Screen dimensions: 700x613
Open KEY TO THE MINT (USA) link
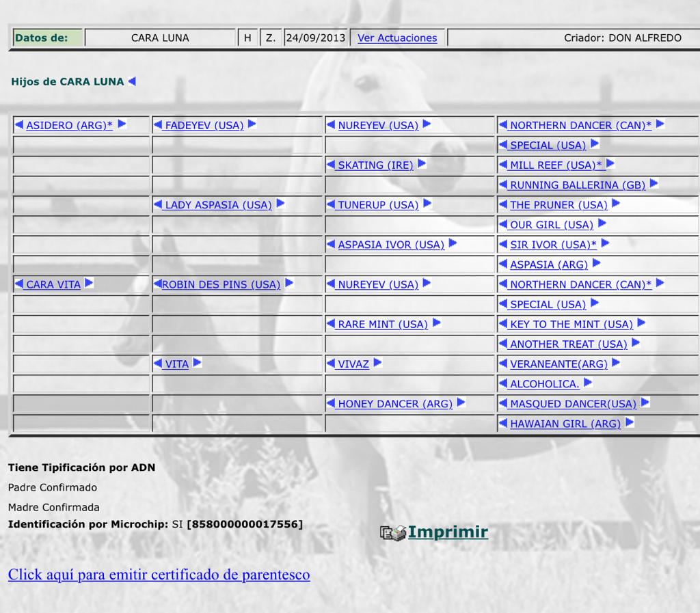(571, 325)
